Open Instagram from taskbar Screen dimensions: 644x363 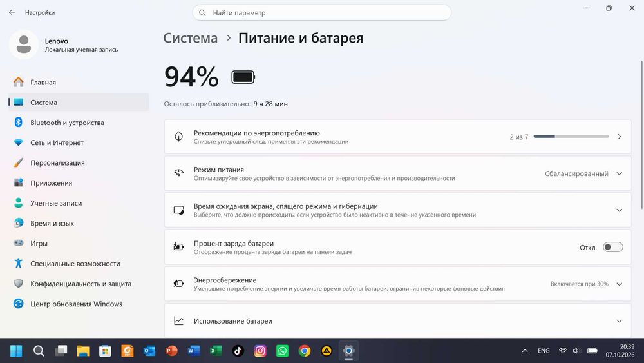pos(260,351)
